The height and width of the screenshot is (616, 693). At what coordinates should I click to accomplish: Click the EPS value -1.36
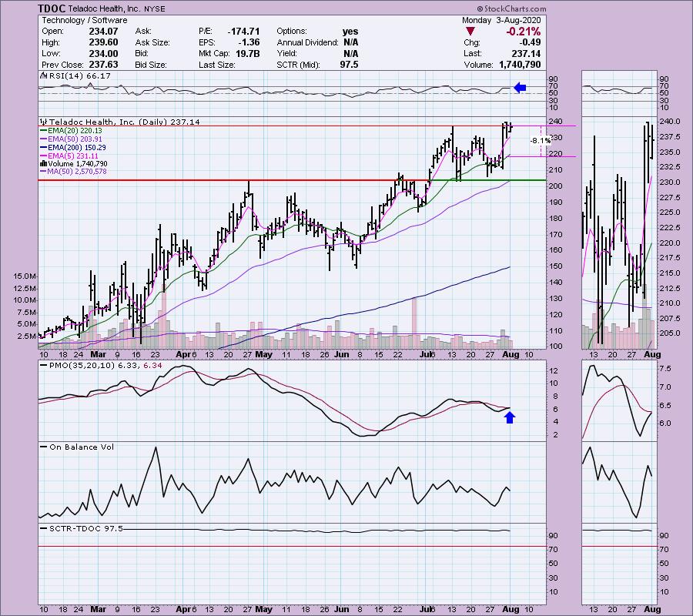click(249, 42)
